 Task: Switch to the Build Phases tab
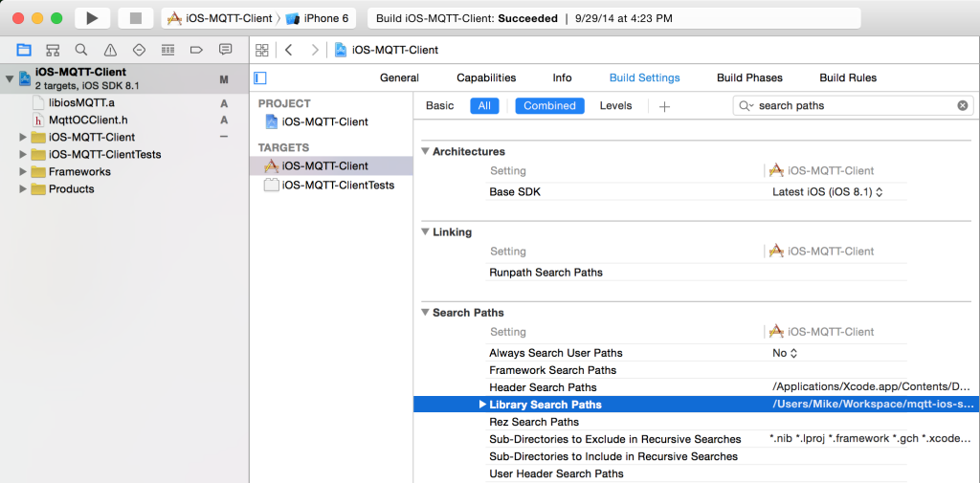749,78
